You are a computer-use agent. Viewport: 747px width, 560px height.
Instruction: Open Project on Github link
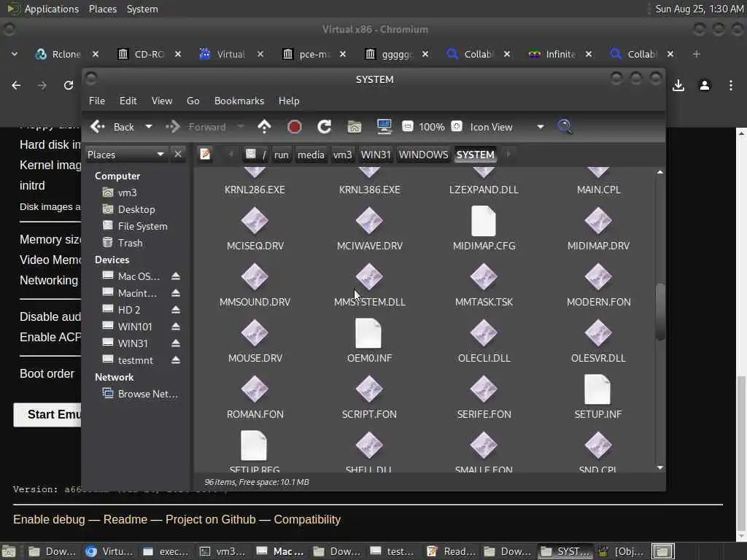211,519
